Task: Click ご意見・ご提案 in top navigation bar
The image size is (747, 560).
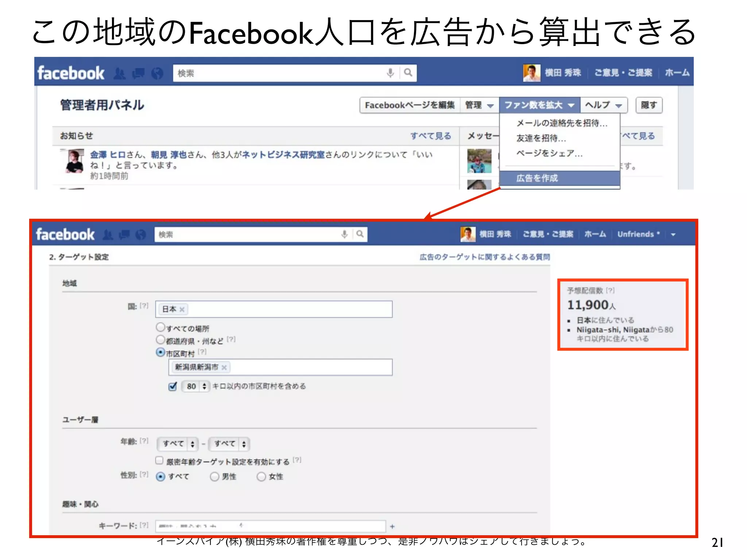Action: (x=623, y=73)
